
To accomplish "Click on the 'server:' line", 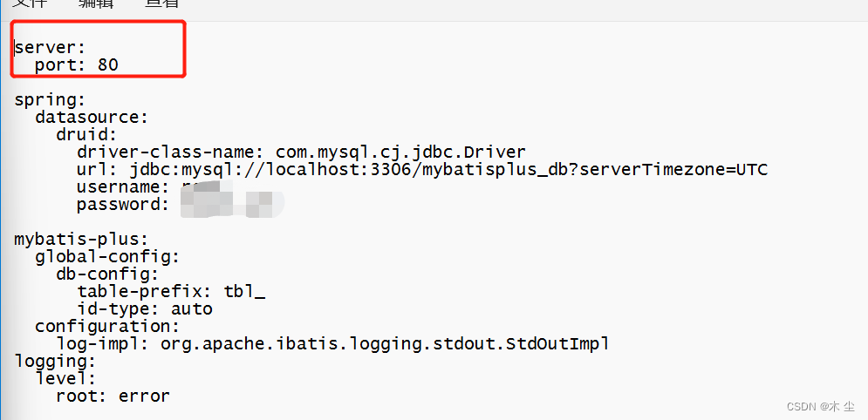I will tap(51, 47).
